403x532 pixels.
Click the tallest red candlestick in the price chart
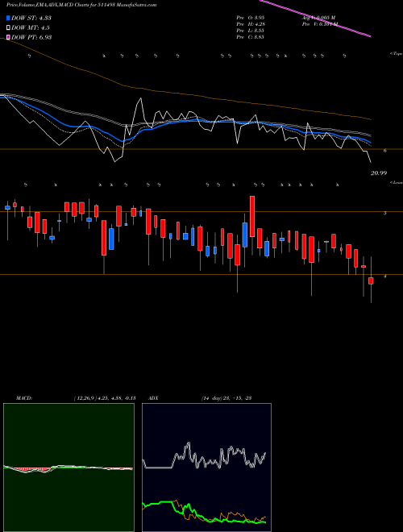click(252, 217)
